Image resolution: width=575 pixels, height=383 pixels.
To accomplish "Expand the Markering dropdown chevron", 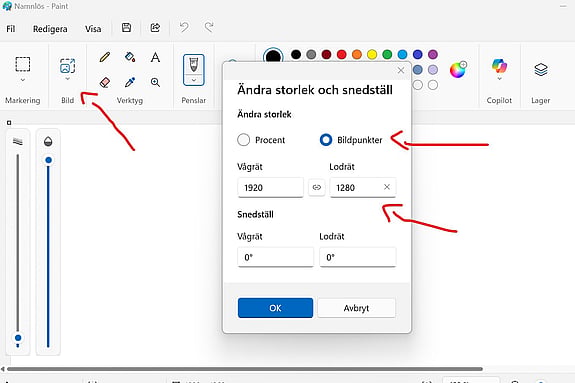I will 23,80.
